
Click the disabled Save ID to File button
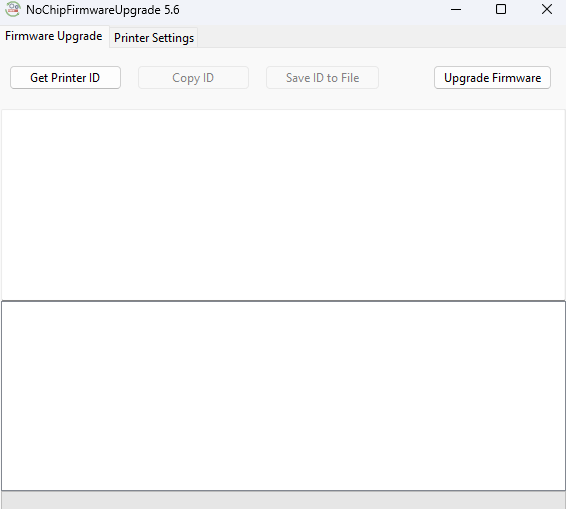[x=322, y=78]
